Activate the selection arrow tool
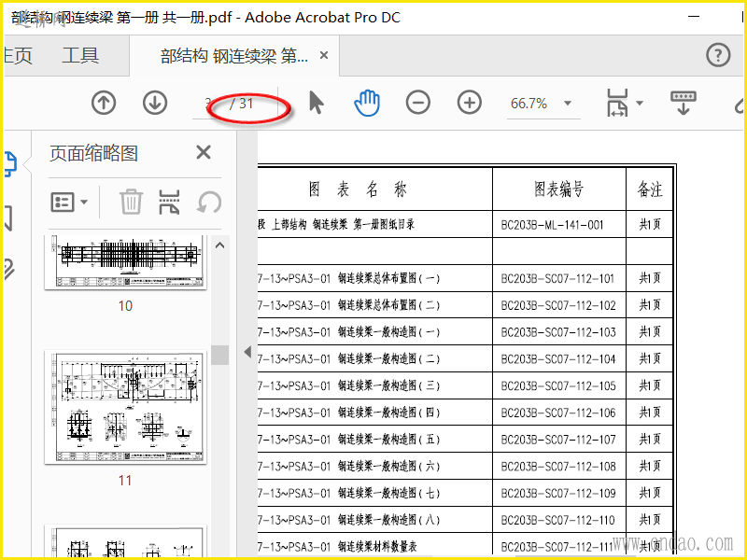 pyautogui.click(x=316, y=103)
